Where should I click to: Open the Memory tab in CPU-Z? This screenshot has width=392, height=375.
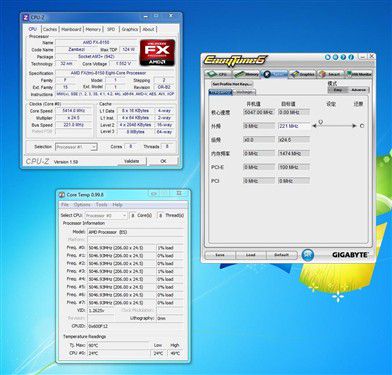coord(93,29)
